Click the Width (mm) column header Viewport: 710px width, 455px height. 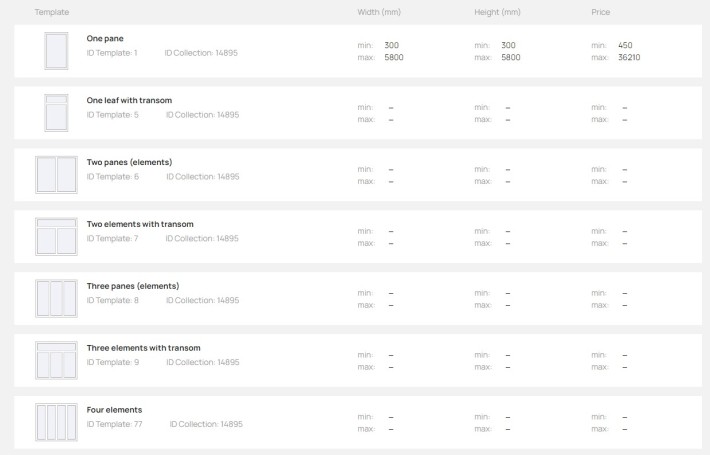(x=379, y=12)
